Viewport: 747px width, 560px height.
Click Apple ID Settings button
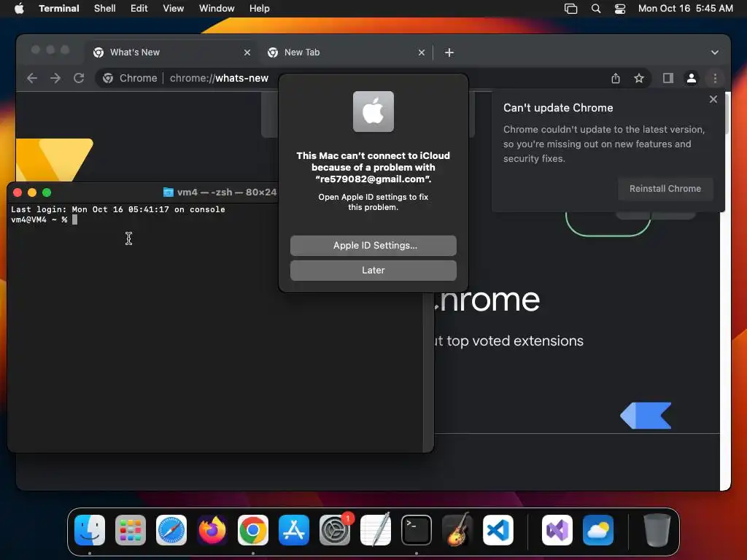[x=373, y=245]
